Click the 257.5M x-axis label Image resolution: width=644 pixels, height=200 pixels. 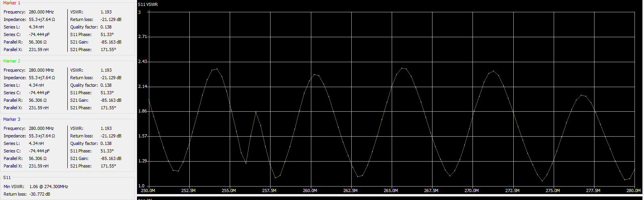pyautogui.click(x=269, y=190)
